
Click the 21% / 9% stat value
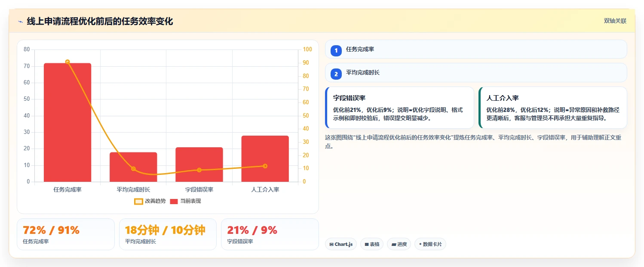pos(252,230)
